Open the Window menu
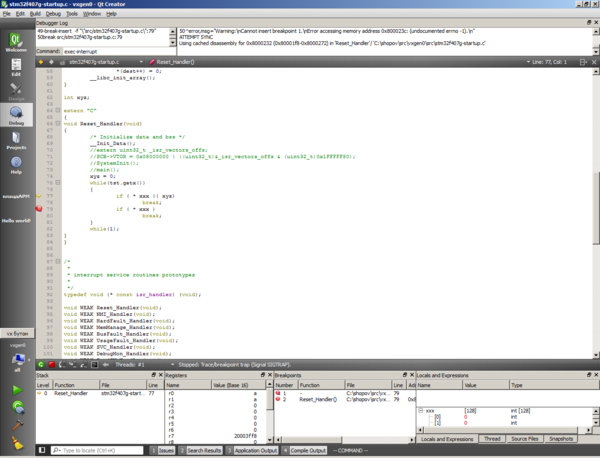The height and width of the screenshot is (458, 600). [92, 14]
